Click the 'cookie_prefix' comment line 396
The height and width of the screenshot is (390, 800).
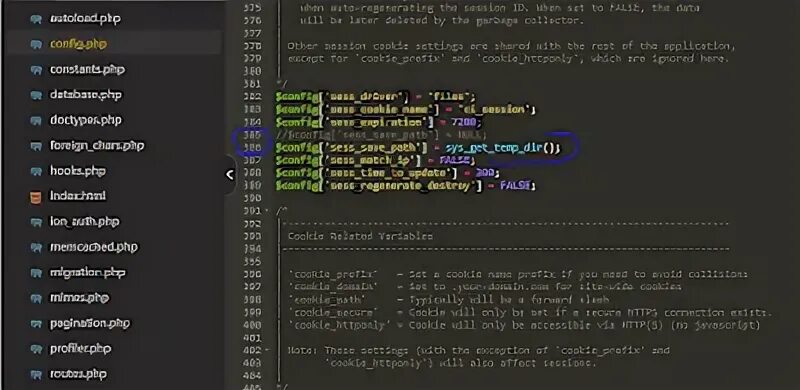tap(518, 275)
